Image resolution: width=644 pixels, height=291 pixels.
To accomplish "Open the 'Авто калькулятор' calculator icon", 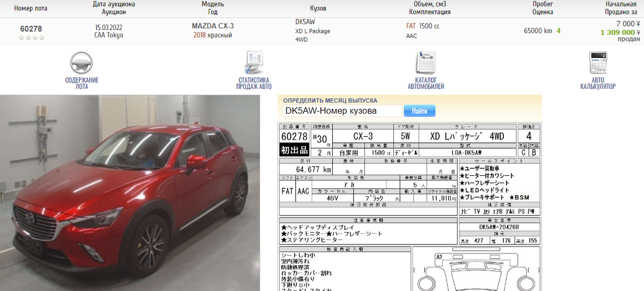I will tap(597, 63).
